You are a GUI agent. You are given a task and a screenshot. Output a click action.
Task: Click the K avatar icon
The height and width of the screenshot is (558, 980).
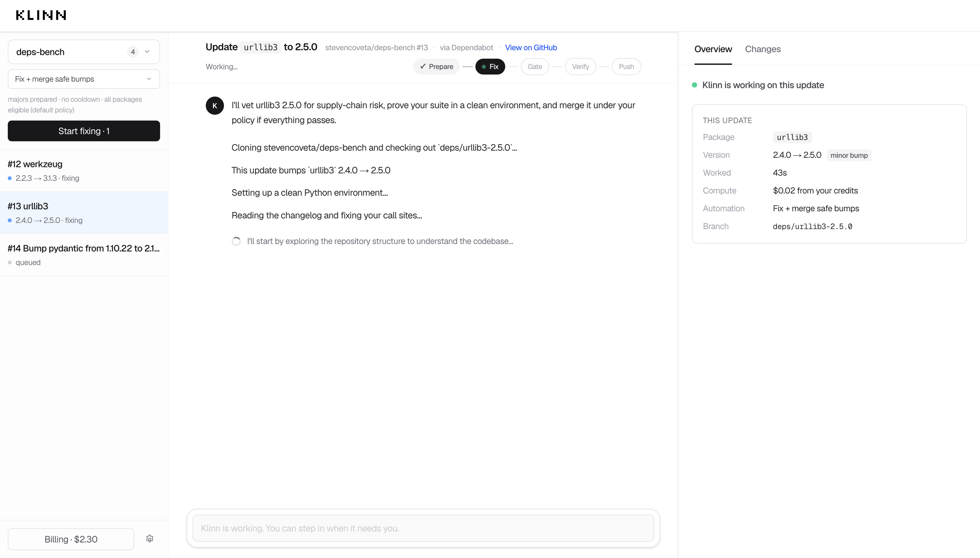tap(215, 105)
